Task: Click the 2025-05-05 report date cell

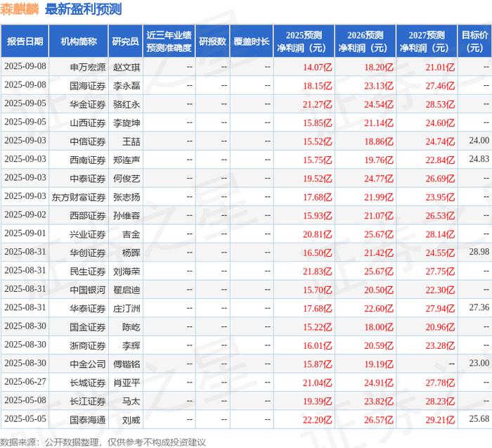Action: click(25, 418)
